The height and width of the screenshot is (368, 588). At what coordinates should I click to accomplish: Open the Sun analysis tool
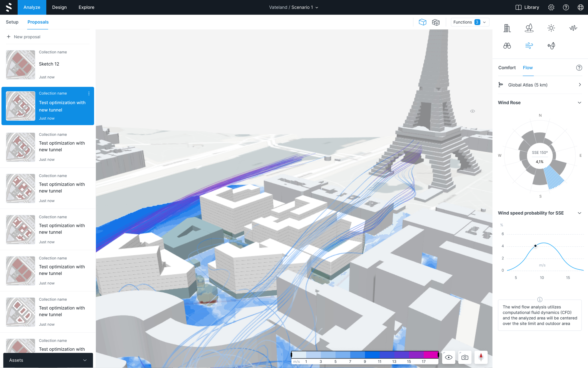[x=551, y=28]
